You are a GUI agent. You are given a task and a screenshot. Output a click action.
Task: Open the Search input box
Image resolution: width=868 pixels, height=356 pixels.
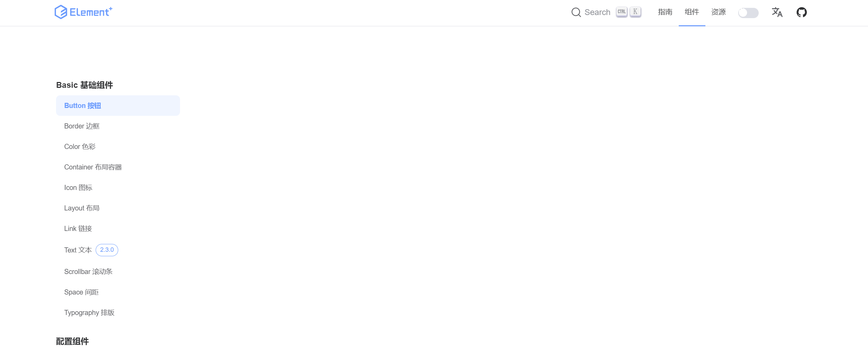[x=606, y=12]
